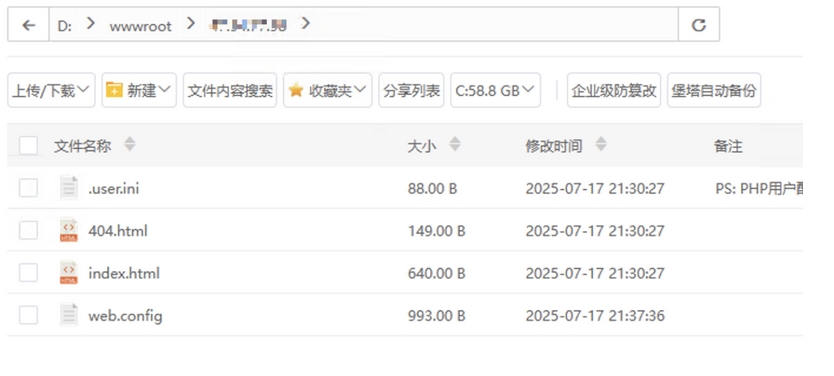Click the .user.ini file icon
834x376 pixels.
pos(69,188)
